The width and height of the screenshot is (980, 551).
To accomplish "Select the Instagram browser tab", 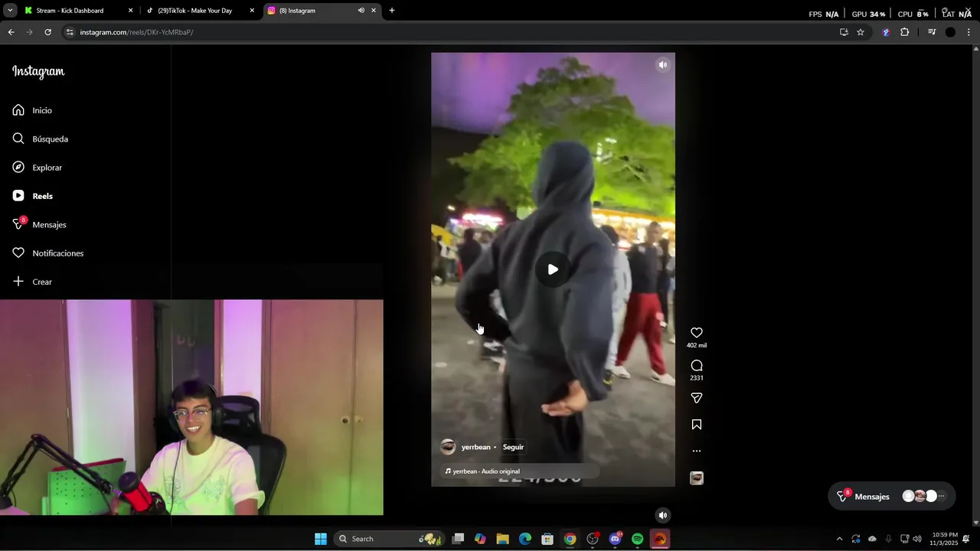I will pyautogui.click(x=322, y=11).
